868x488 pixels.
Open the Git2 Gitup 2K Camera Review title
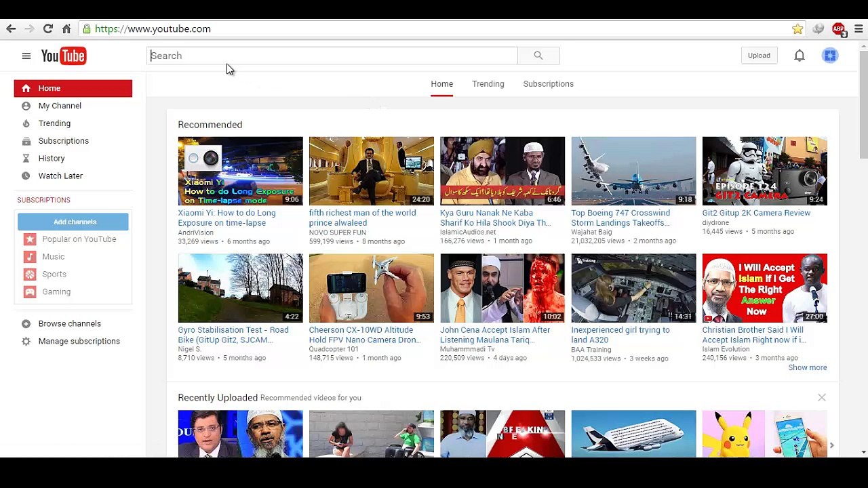[756, 213]
